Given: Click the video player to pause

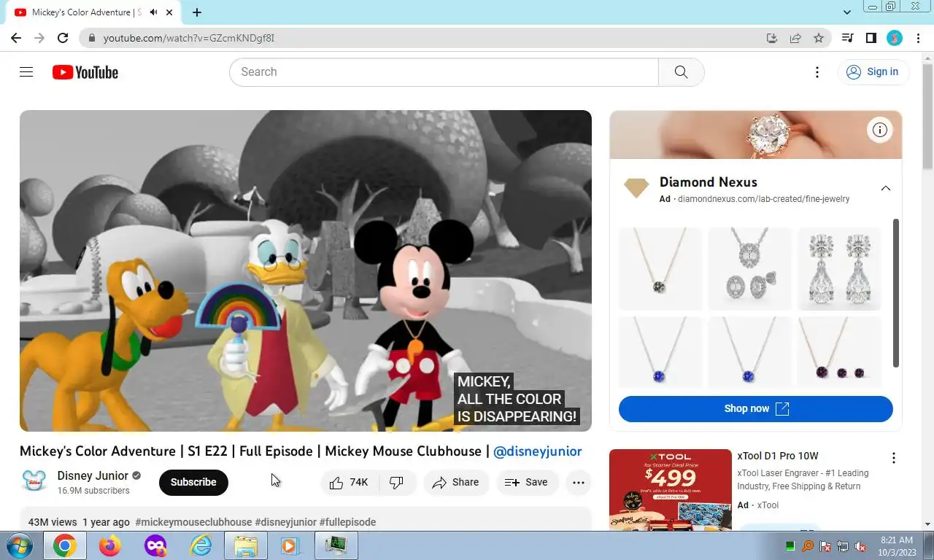Looking at the screenshot, I should pyautogui.click(x=306, y=271).
